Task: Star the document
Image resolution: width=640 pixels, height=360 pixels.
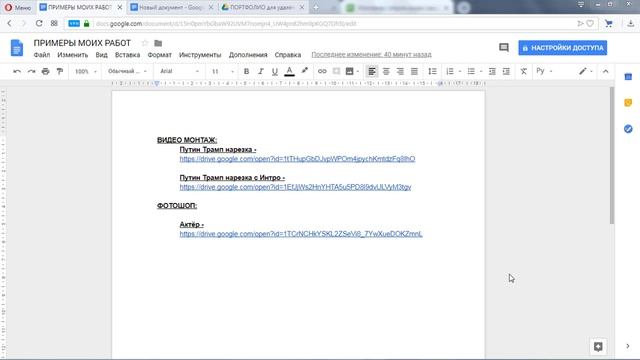Action: pos(144,43)
